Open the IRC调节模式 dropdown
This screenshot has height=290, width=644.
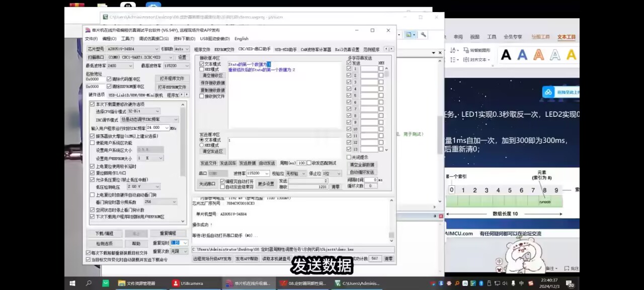[x=149, y=120]
